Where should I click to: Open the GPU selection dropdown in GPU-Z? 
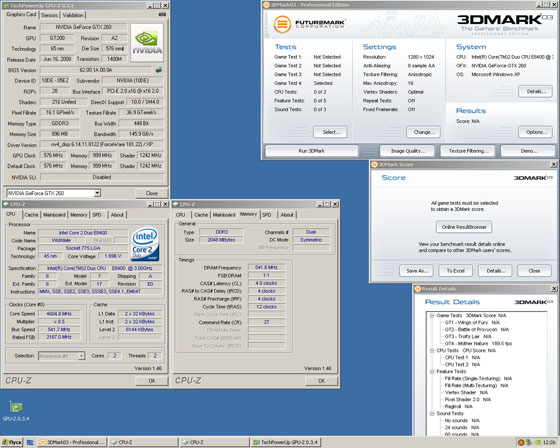[97, 193]
